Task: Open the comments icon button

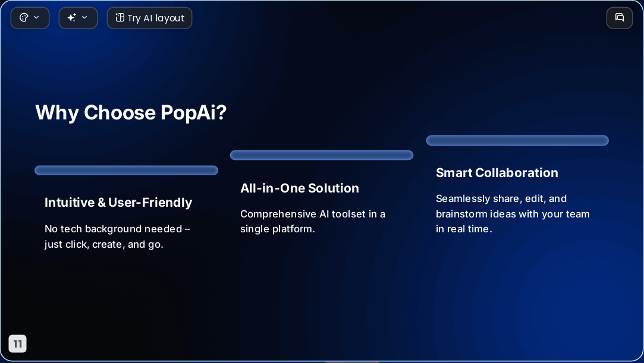Action: (x=620, y=18)
